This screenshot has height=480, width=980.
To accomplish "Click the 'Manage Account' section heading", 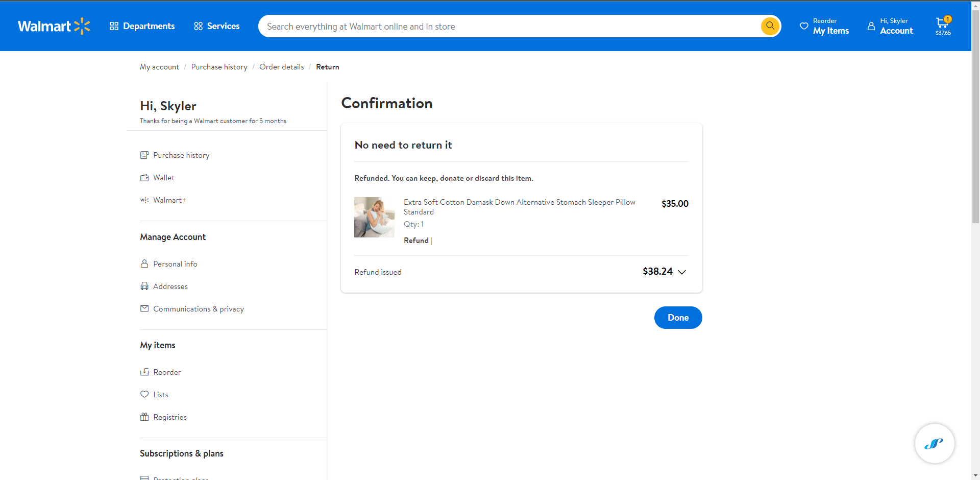I will (x=173, y=237).
